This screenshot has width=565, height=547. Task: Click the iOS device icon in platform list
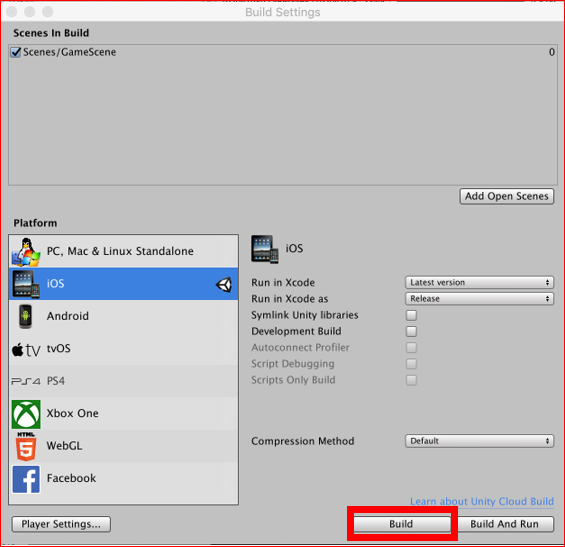[x=26, y=284]
